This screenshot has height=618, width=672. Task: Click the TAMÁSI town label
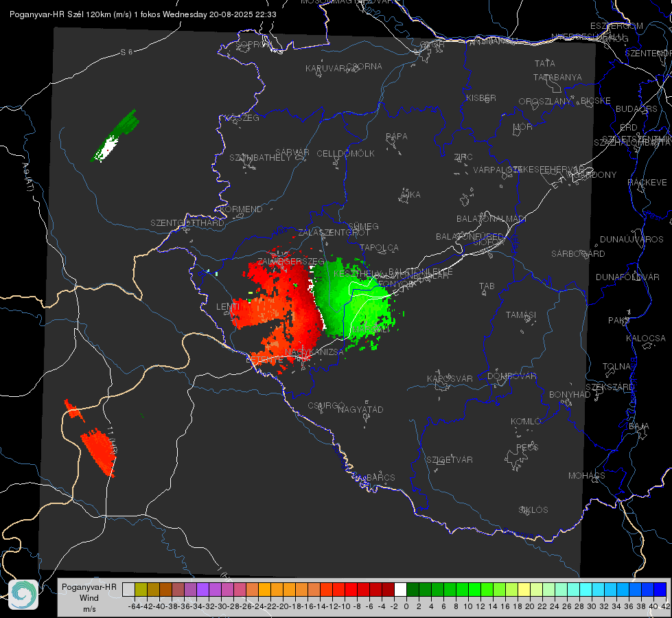click(521, 314)
